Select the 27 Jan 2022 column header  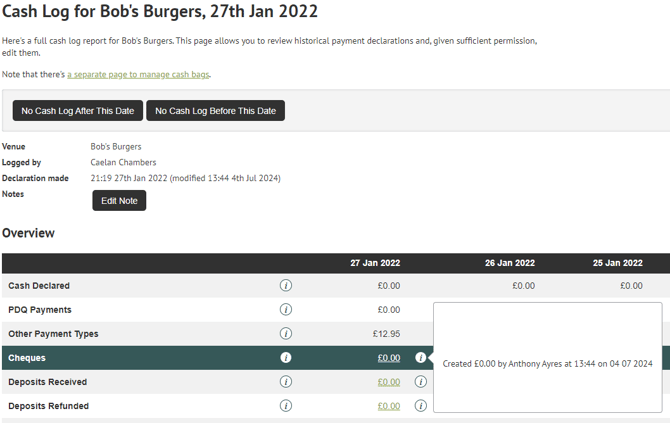(x=375, y=263)
